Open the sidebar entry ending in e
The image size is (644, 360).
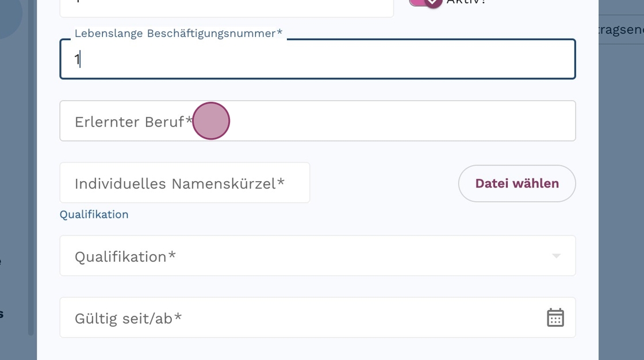1,262
